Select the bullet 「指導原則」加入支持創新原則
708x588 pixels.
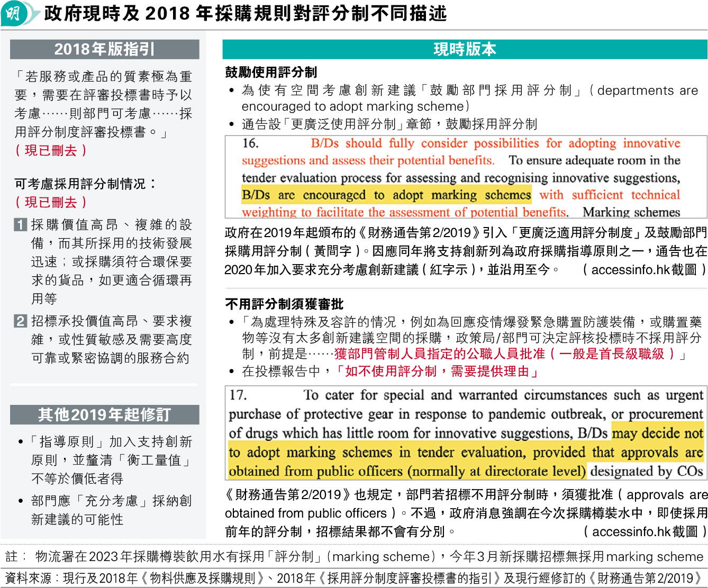(x=105, y=460)
